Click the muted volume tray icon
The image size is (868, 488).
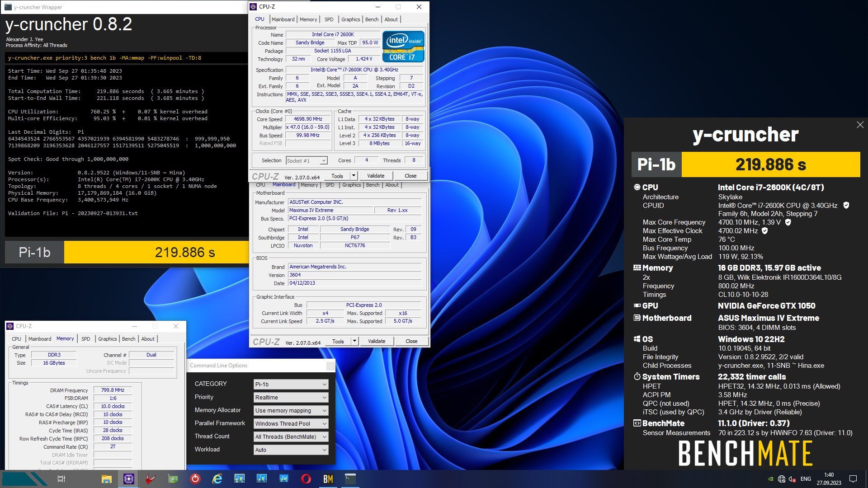(793, 479)
